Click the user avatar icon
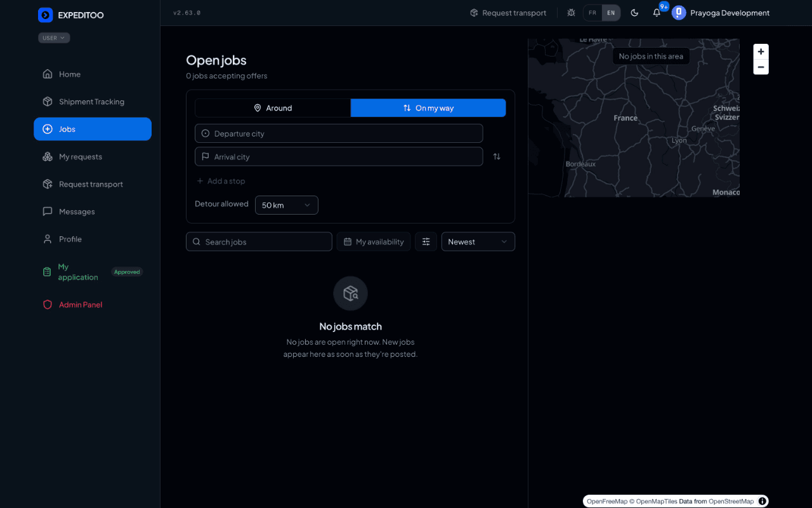This screenshot has width=812, height=508. pyautogui.click(x=679, y=13)
